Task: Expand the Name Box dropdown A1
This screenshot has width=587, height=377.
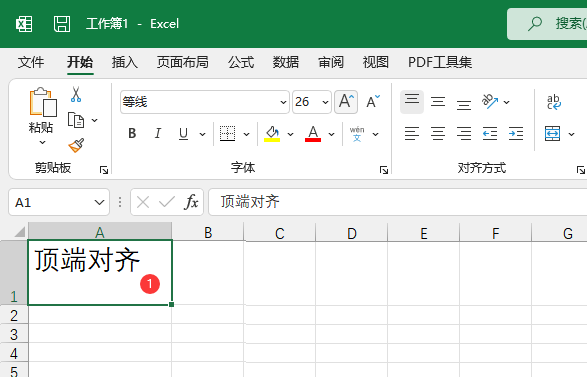Action: [x=99, y=203]
